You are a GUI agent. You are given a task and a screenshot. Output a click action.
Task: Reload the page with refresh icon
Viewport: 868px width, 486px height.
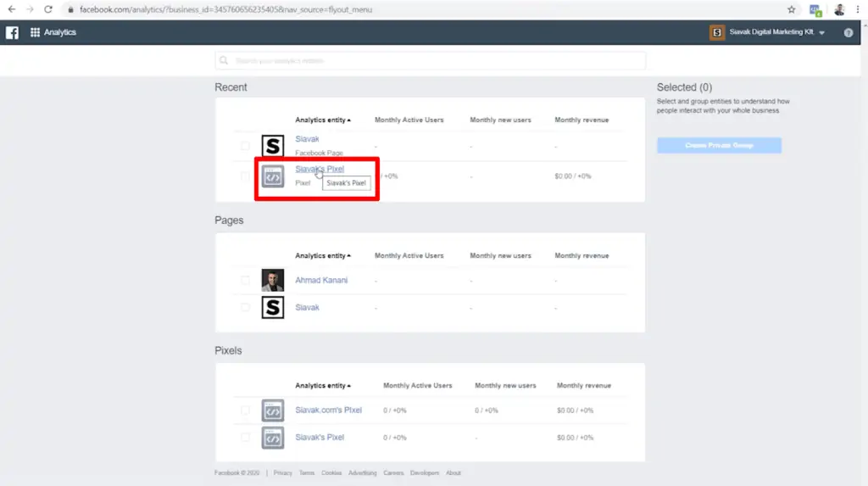pyautogui.click(x=48, y=9)
